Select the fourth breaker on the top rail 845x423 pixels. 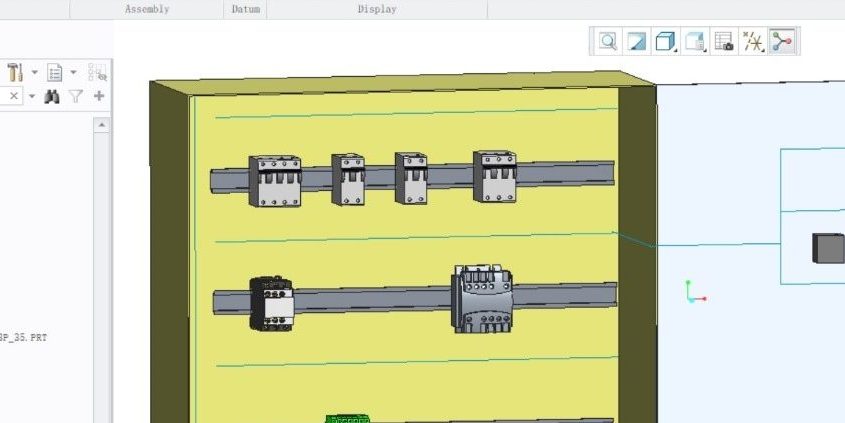click(495, 177)
